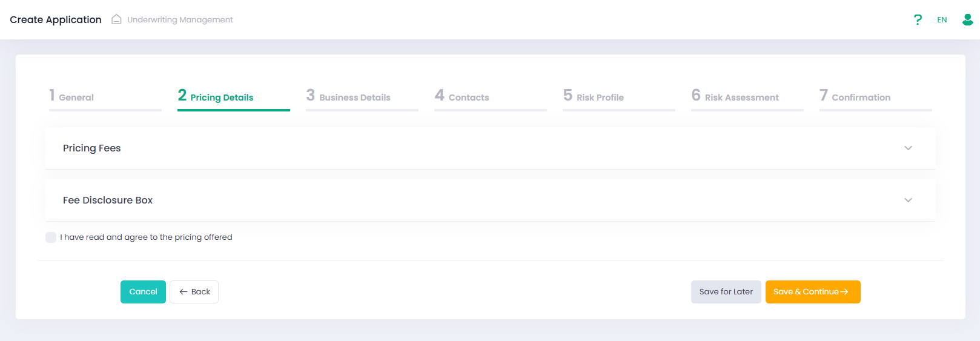The image size is (980, 341).
Task: Expand Fee Disclosure Box chevron
Action: 908,200
